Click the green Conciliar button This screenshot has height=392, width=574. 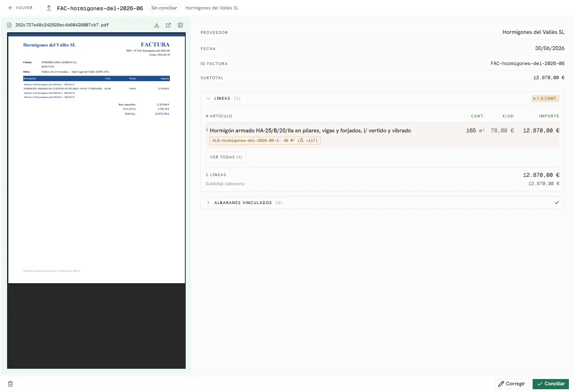tap(551, 384)
